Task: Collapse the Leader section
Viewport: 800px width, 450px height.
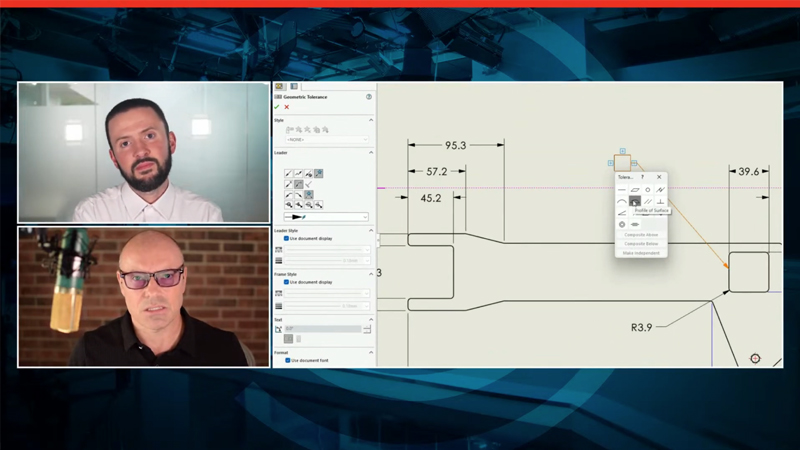Action: tap(371, 153)
